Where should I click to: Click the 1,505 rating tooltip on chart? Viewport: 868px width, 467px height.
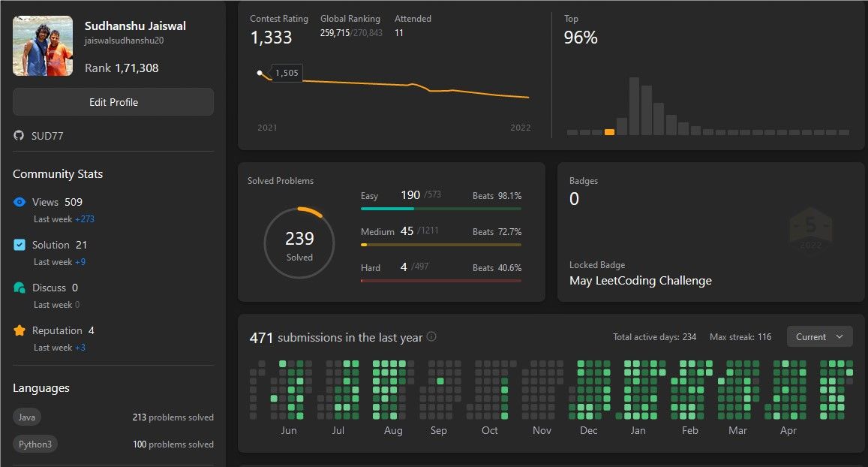coord(286,73)
